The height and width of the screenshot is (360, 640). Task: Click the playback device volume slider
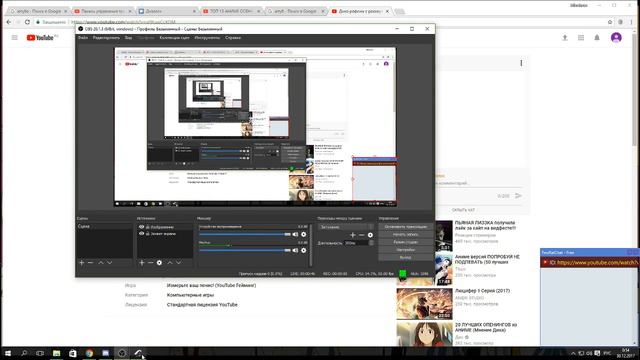[x=244, y=234]
